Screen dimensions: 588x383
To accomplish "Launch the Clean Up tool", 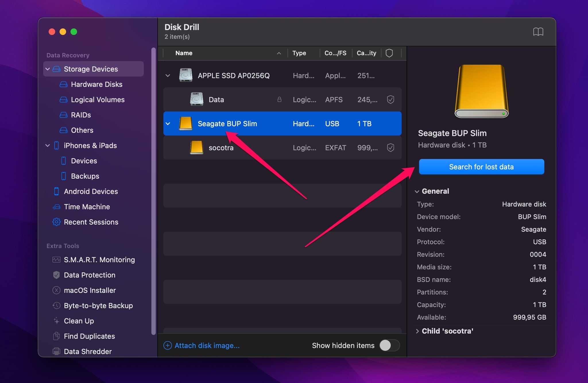I will coord(78,321).
